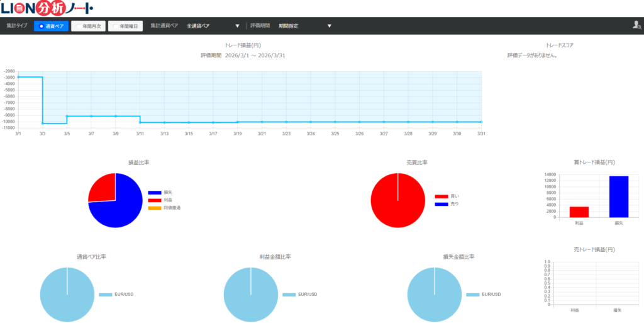Switch aggregation to 年間曜日
644x323 pixels.
126,26
